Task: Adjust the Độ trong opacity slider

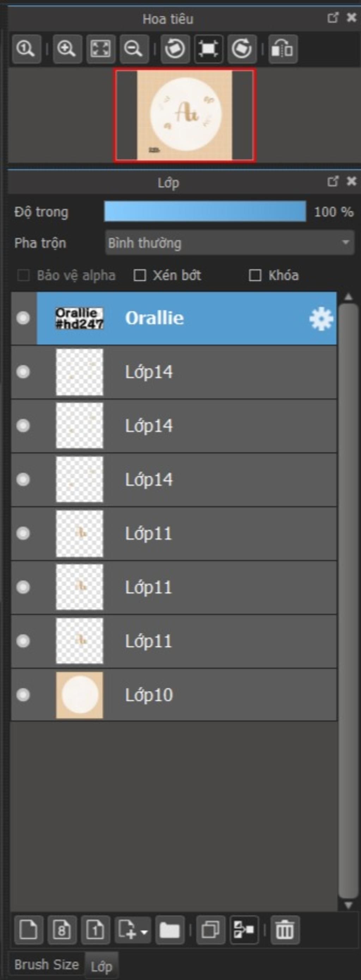Action: click(x=205, y=211)
